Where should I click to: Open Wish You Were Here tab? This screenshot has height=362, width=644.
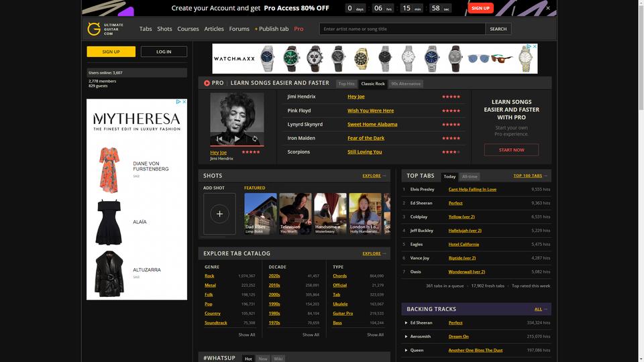pyautogui.click(x=370, y=111)
